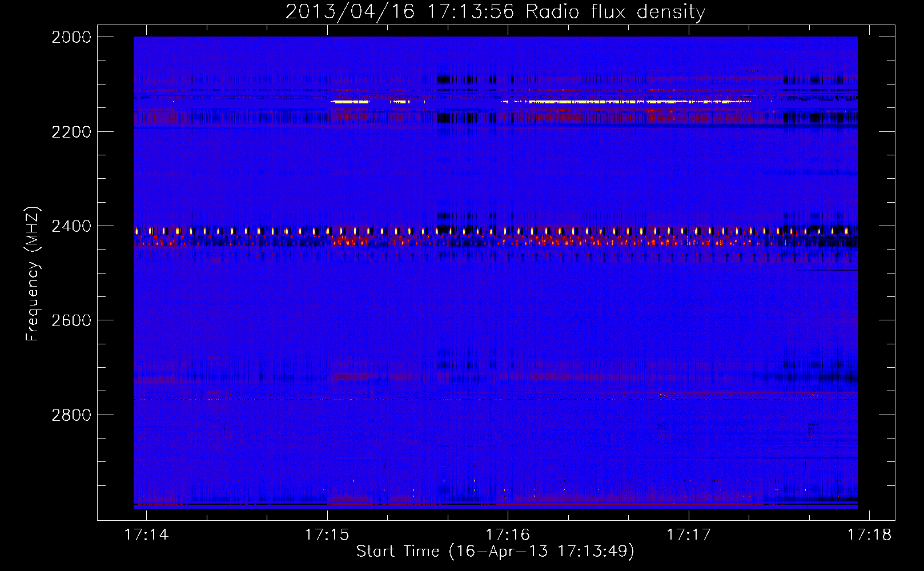Screen dimensions: 924x571
Task: Click the 'Frequency (MHZ)' y-axis label
Action: click(33, 274)
